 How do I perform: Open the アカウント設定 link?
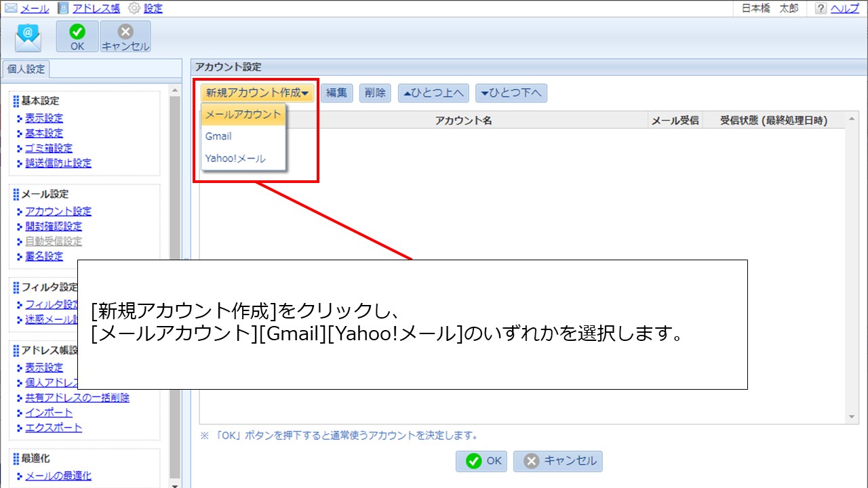point(58,211)
